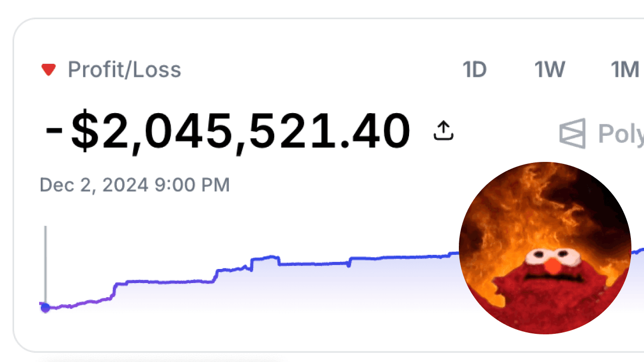
Task: Click the share icon beside the amount
Action: click(443, 131)
